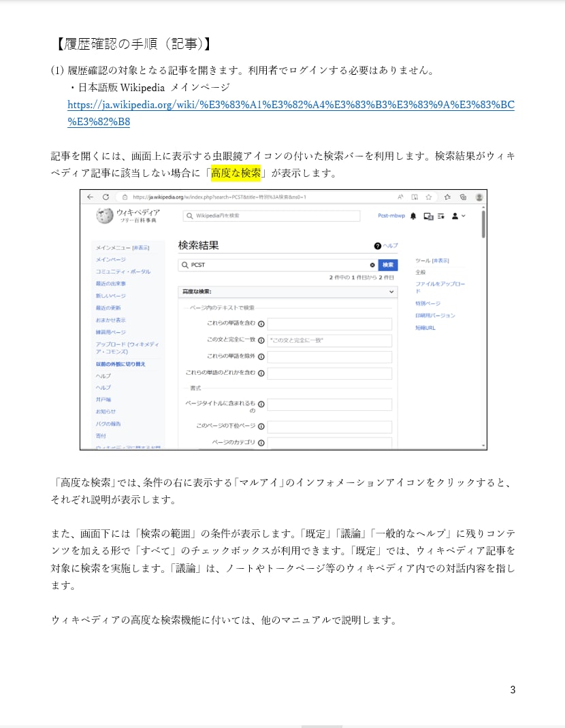Open バグの報告 in the sidebar
The height and width of the screenshot is (728, 565).
click(x=108, y=423)
